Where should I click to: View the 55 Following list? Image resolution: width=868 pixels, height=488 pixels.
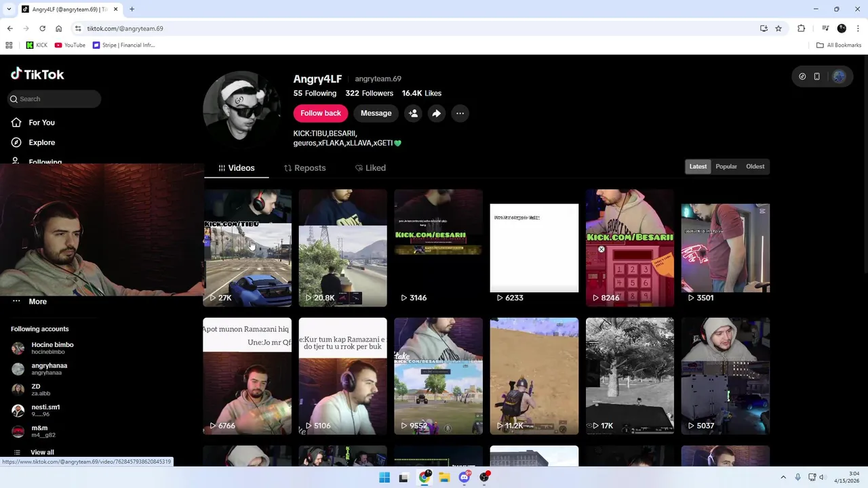click(315, 94)
